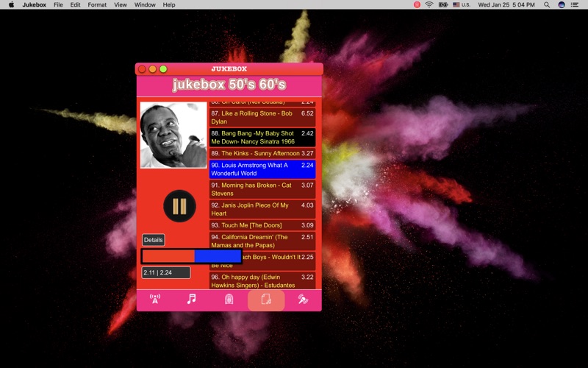
Task: Play 96. Oh happy day track
Action: coord(262,281)
